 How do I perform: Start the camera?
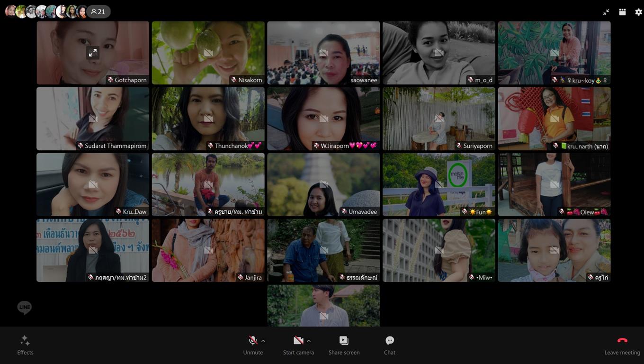coord(298,341)
